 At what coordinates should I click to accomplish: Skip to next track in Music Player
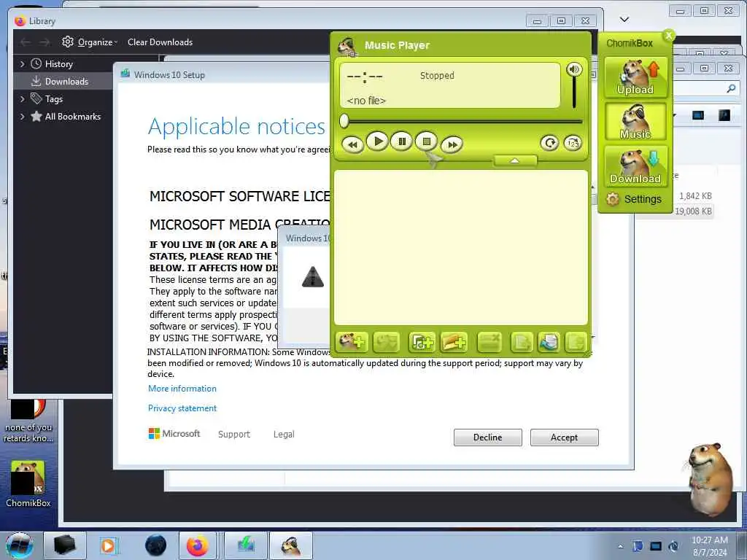coord(452,144)
